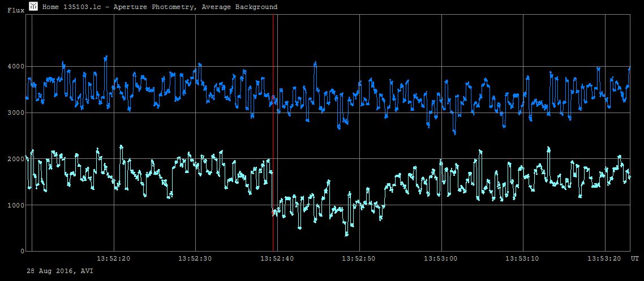Click the 13:52:50 time label
Image resolution: width=644 pixels, height=281 pixels.
[x=359, y=258]
